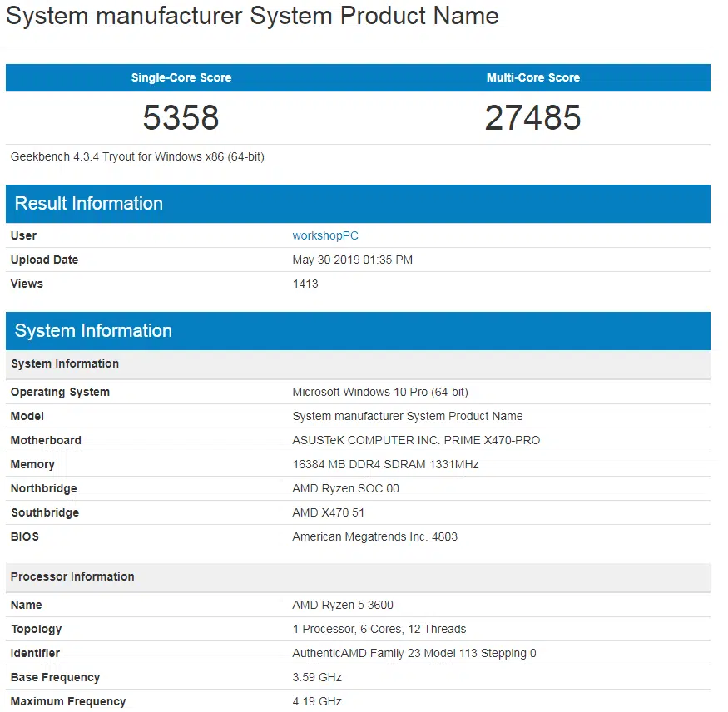Click the Single-Core Score header label
The height and width of the screenshot is (712, 728).
(181, 77)
